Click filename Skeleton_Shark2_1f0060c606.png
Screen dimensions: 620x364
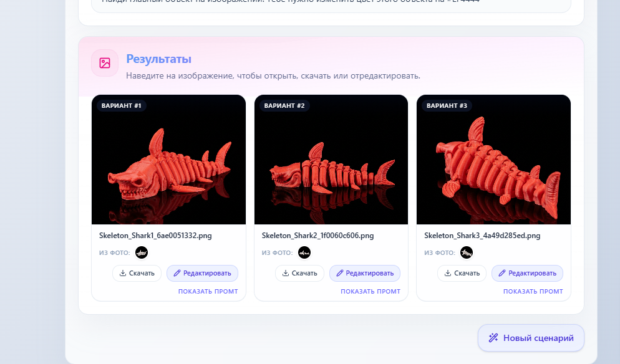(317, 236)
